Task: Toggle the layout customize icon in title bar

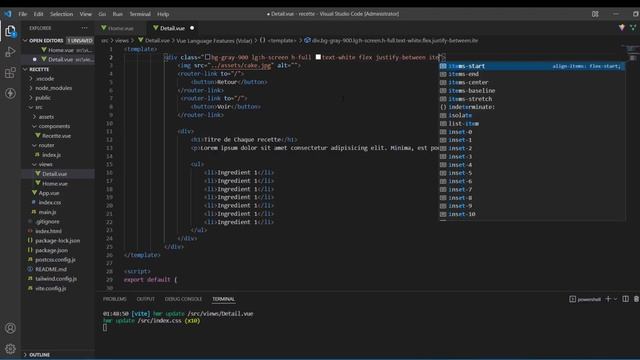Action: 595,14
